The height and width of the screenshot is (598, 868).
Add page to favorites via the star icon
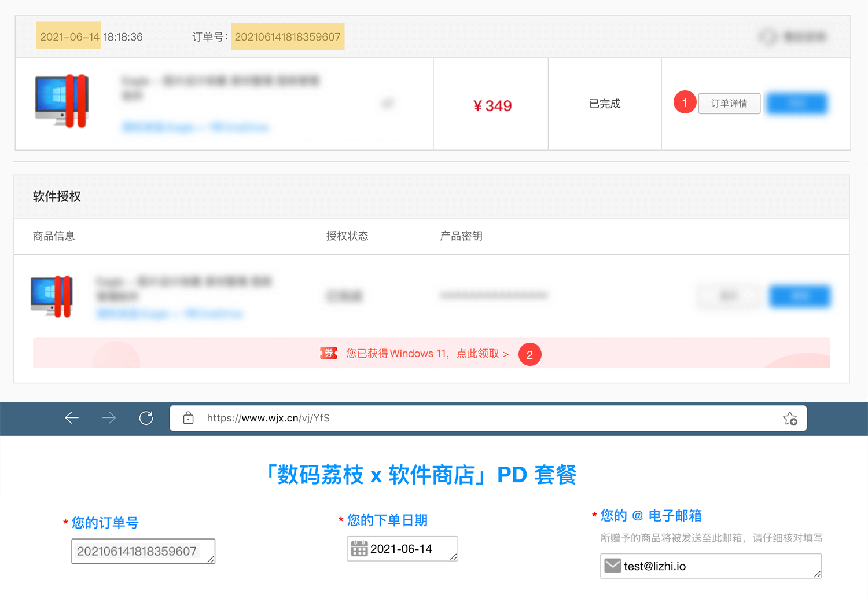(x=789, y=418)
